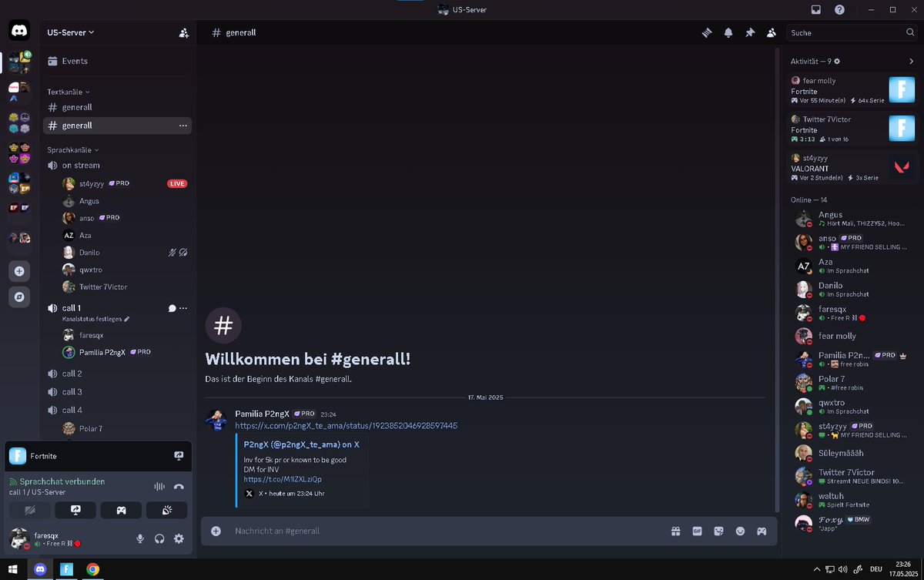
Task: Click P2ngX on X embed title
Action: pos(301,444)
